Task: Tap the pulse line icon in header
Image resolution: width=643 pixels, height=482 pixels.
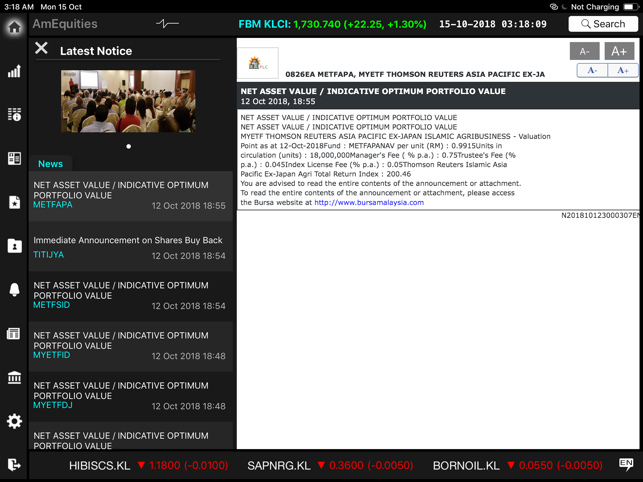Action: pos(167,24)
